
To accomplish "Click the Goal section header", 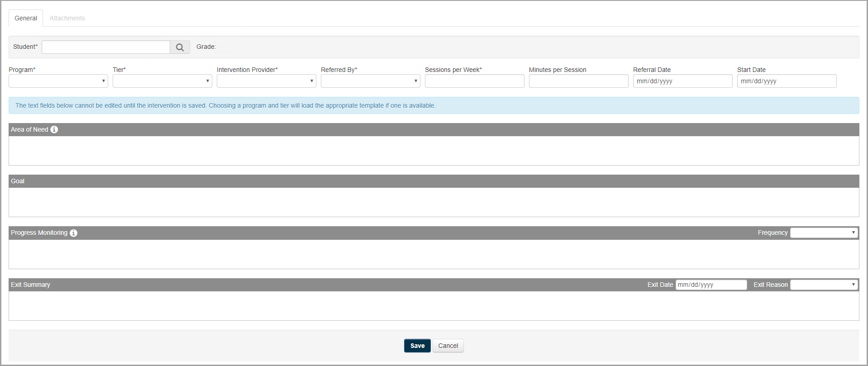I will 434,181.
